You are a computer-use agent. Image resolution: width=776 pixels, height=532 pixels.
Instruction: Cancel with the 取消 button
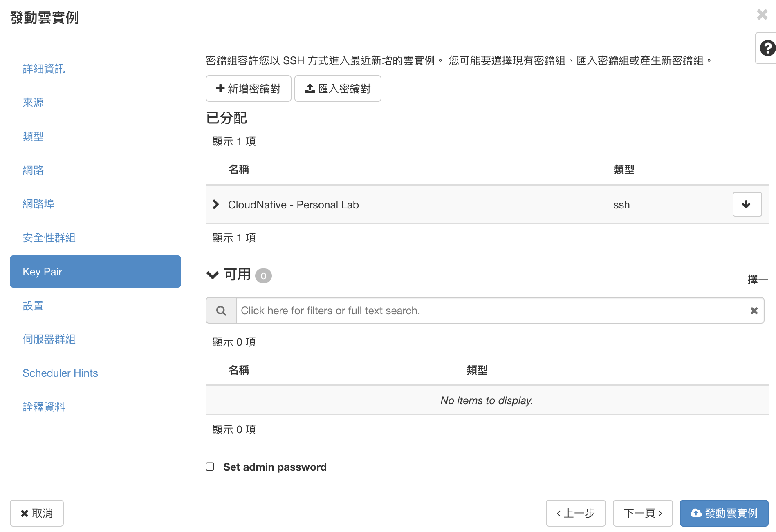pos(37,513)
